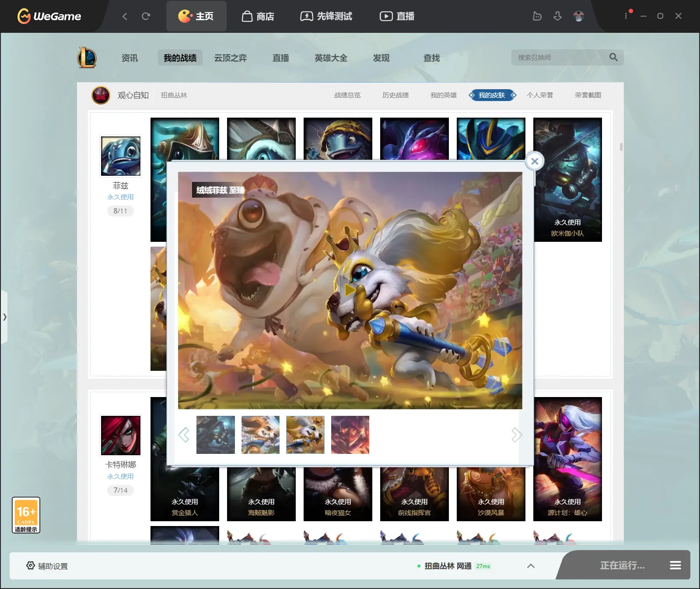Click the WeGame logo

tap(49, 16)
